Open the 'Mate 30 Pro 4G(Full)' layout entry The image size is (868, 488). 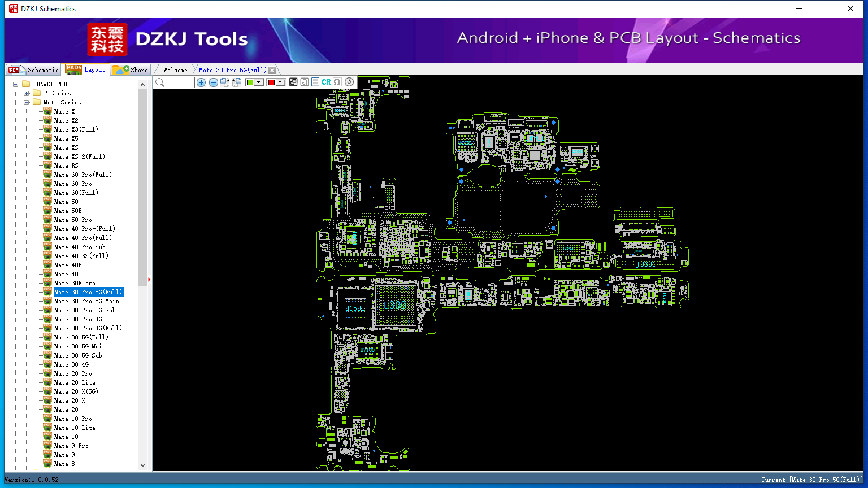coord(88,328)
